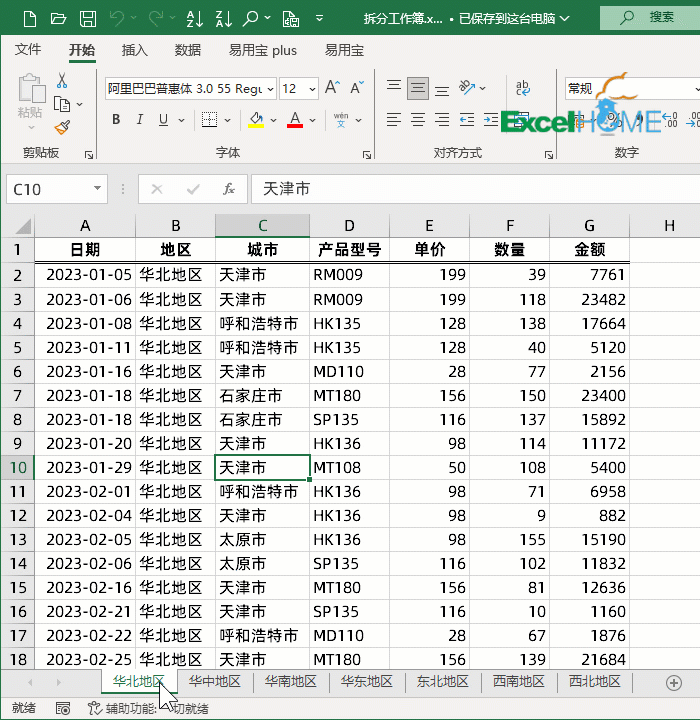
Task: Switch to the 插入 ribbon tab
Action: pyautogui.click(x=135, y=50)
